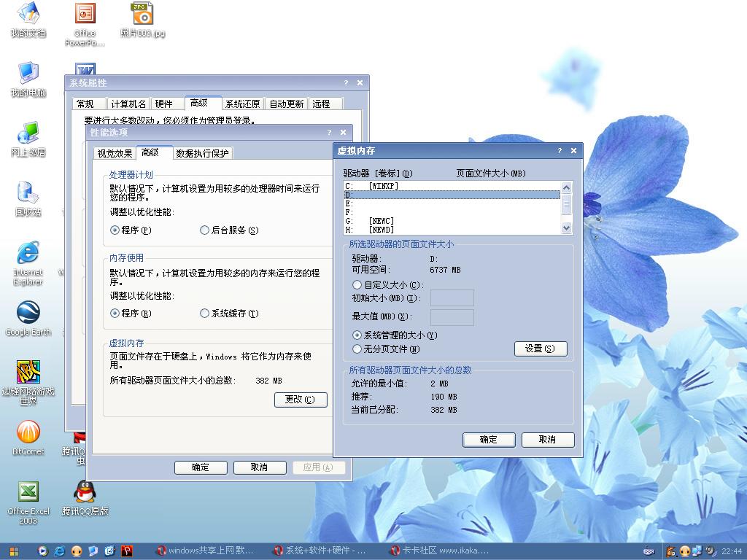Viewport: 747px width, 560px height.
Task: Click 确定 in the 性能选项 dialog
Action: (x=201, y=467)
